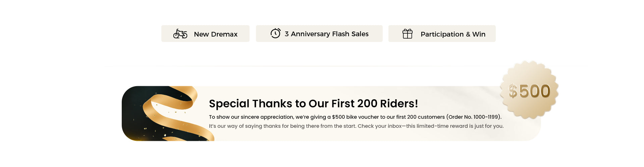Click the '$500 bike voucher' text

[x=355, y=117]
